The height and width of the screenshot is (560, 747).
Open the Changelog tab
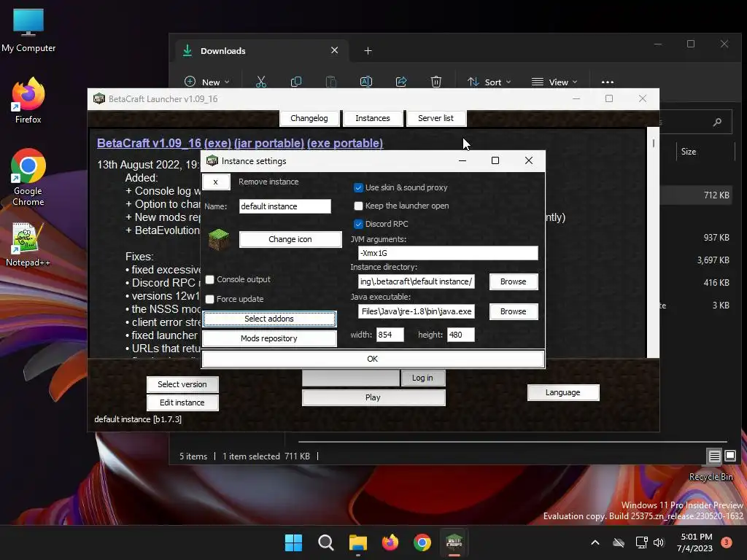click(309, 118)
